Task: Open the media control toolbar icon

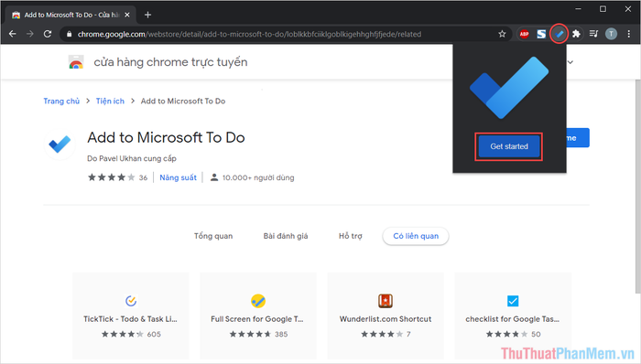Action: (593, 34)
